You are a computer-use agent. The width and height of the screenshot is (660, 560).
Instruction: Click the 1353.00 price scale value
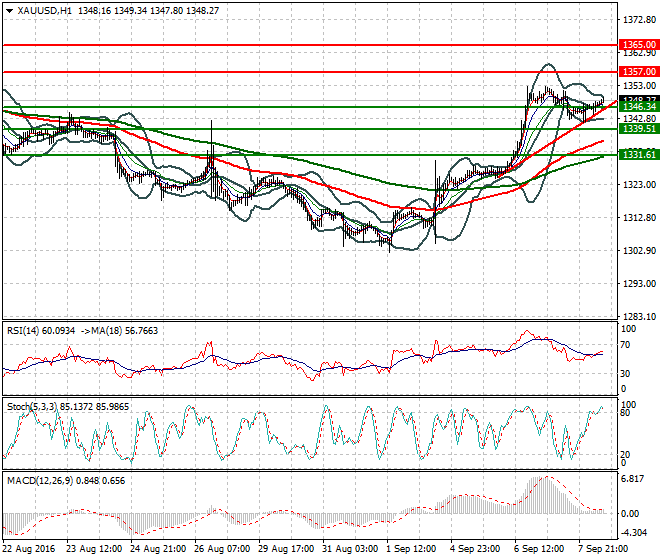click(x=639, y=85)
